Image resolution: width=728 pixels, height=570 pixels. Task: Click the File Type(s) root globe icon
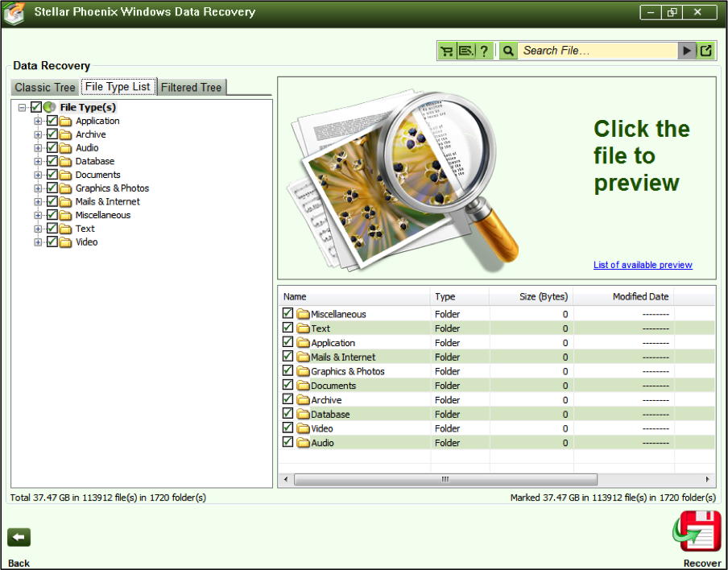tap(50, 107)
